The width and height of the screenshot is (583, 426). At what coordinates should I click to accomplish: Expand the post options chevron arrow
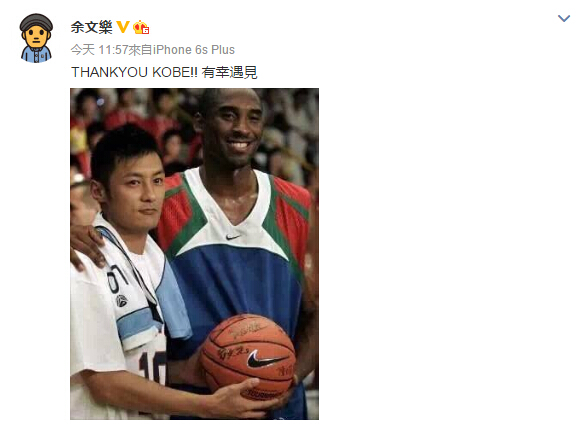click(564, 18)
